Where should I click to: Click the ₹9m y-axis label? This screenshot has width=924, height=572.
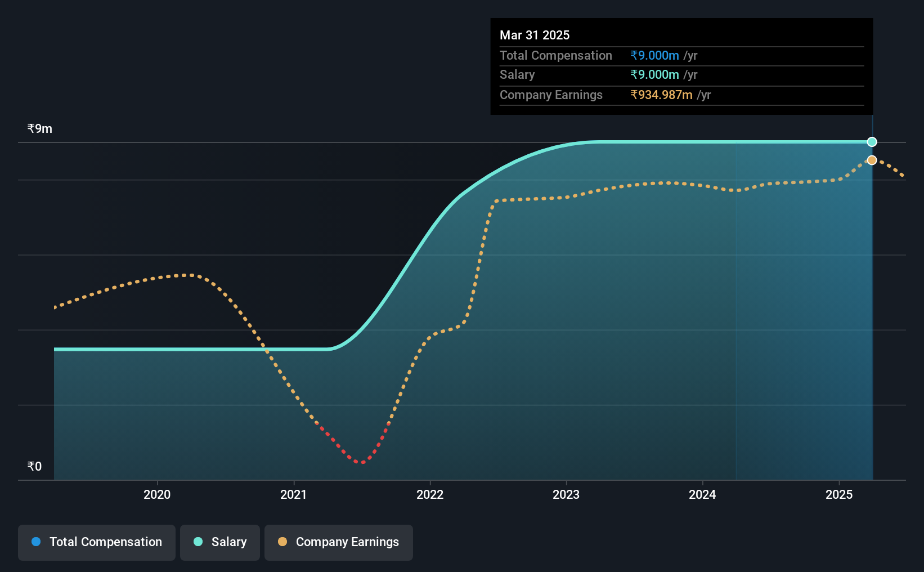40,129
